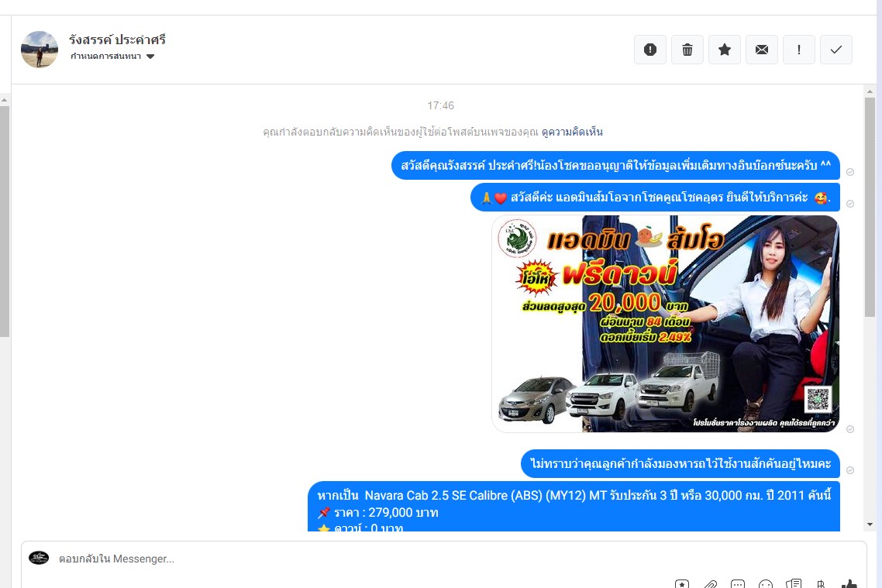Click the สวัสดีคุณรังสรรค์ greeting message bubble
Viewport: 882px width, 588px height.
[615, 165]
